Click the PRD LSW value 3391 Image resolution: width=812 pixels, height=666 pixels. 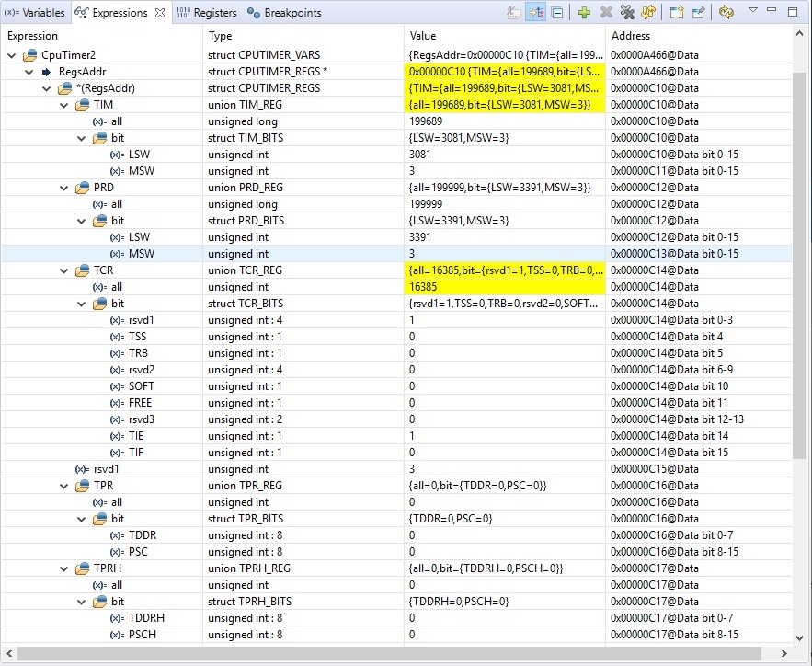coord(420,237)
